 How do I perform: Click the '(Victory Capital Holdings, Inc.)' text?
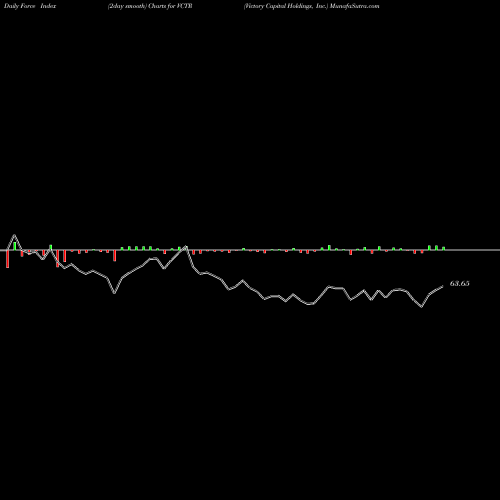click(x=286, y=6)
